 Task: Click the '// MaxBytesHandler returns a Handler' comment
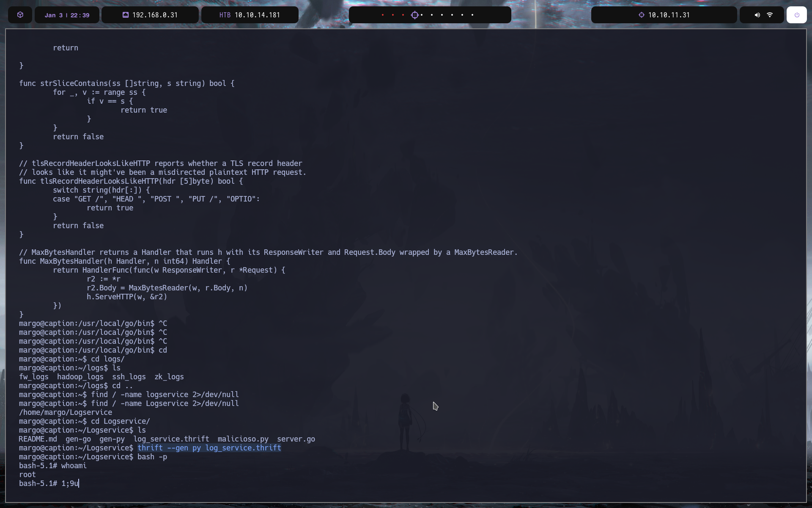click(x=269, y=252)
